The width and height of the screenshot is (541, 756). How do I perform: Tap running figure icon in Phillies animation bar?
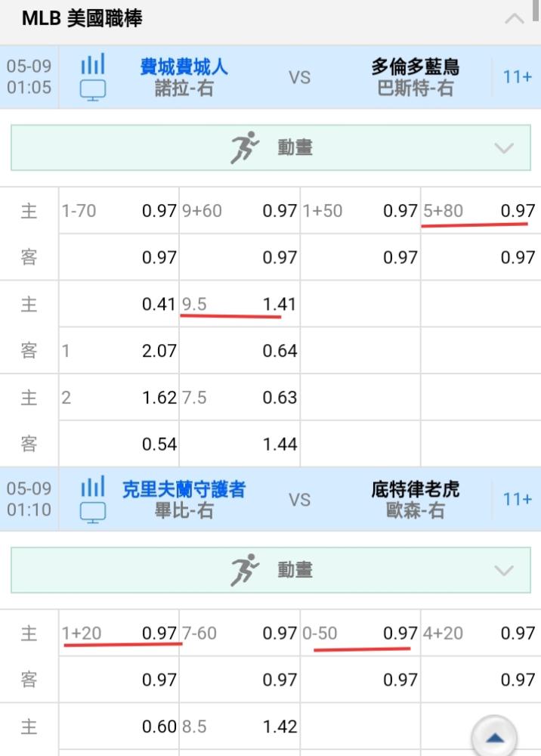coord(245,147)
